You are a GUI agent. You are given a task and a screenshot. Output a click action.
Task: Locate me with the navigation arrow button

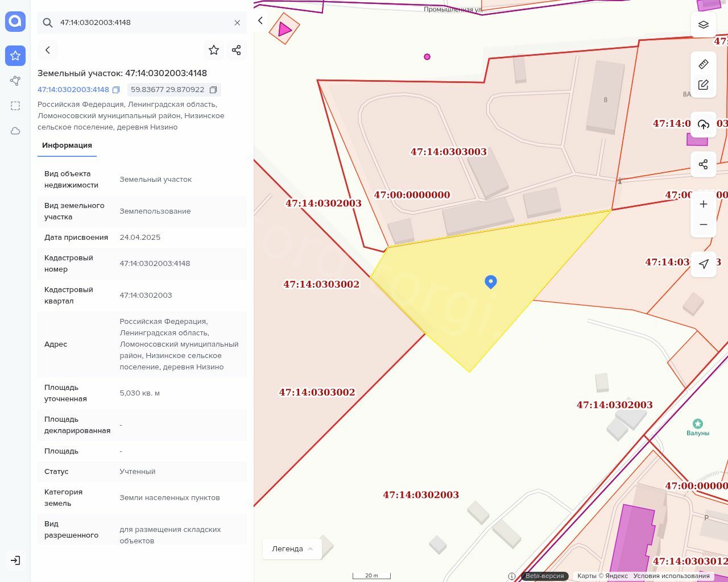click(x=704, y=264)
